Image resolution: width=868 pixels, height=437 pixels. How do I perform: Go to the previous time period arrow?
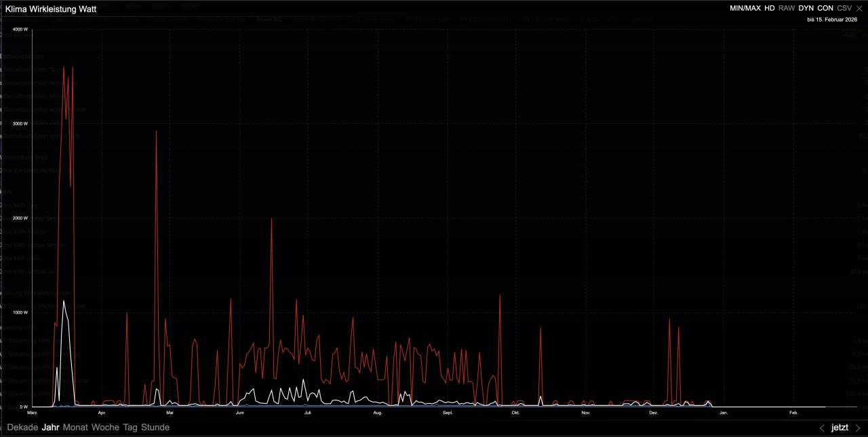822,428
